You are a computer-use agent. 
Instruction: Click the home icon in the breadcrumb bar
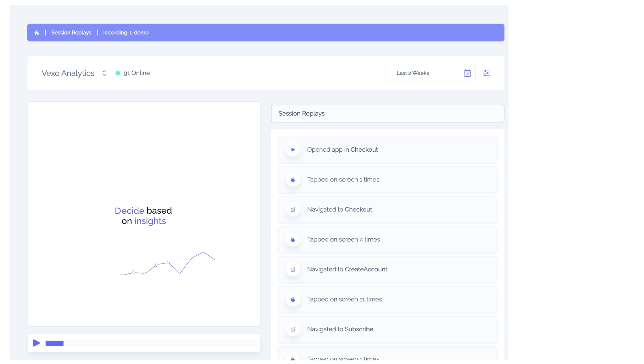(37, 32)
